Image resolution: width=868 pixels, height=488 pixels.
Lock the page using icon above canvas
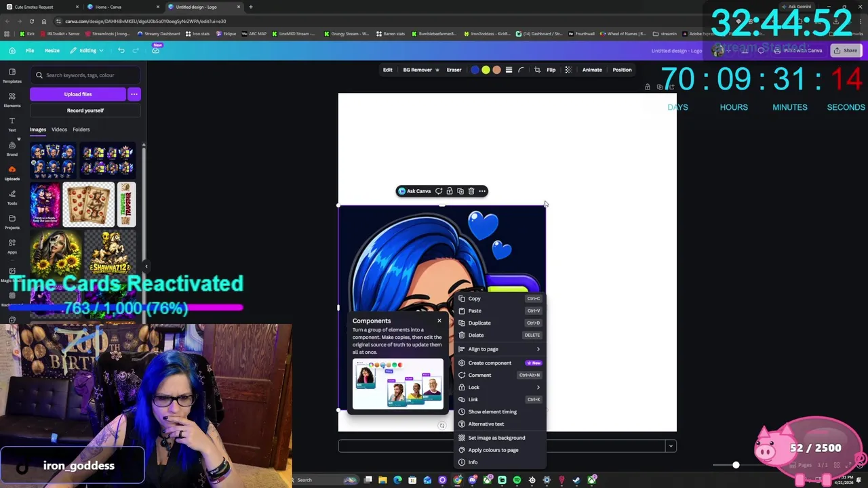click(x=648, y=87)
